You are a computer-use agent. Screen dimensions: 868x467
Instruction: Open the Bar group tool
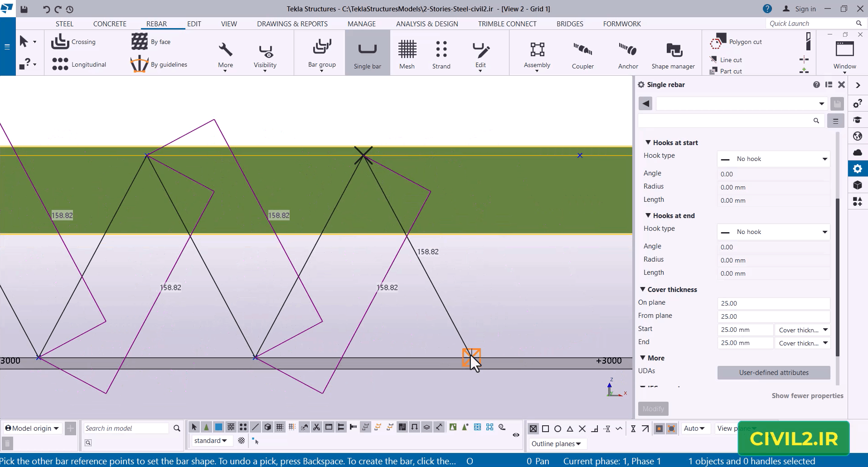tap(322, 54)
